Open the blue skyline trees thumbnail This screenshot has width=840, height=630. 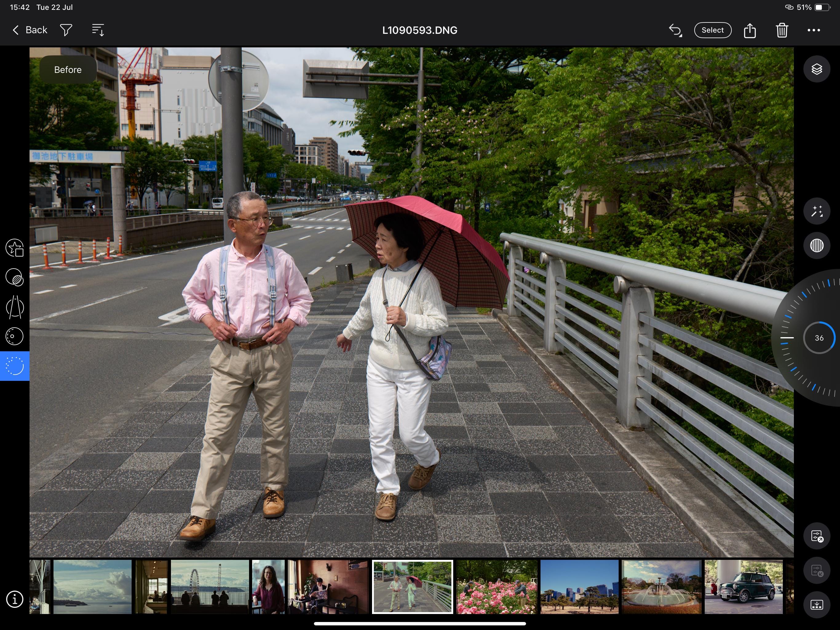(x=580, y=587)
